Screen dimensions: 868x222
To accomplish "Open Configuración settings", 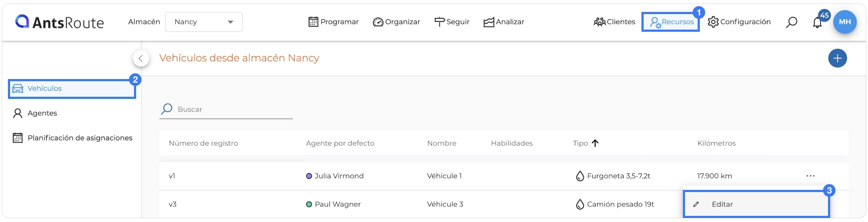I will [739, 22].
